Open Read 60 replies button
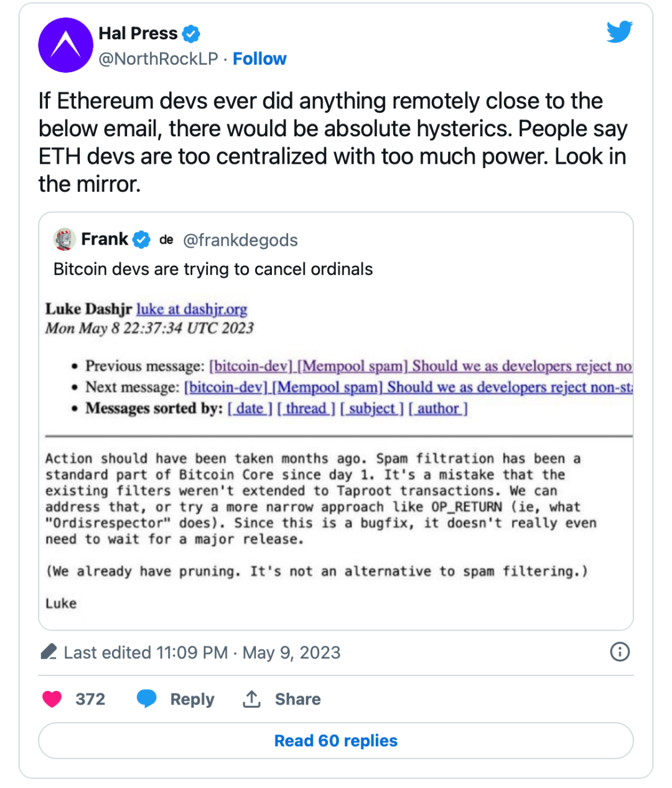 click(x=336, y=741)
